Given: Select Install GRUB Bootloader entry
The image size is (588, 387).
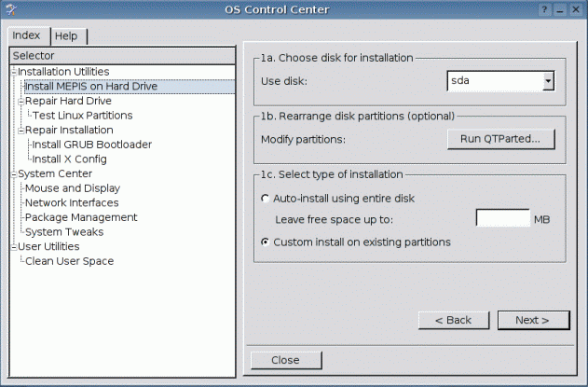Looking at the screenshot, I should coord(92,145).
